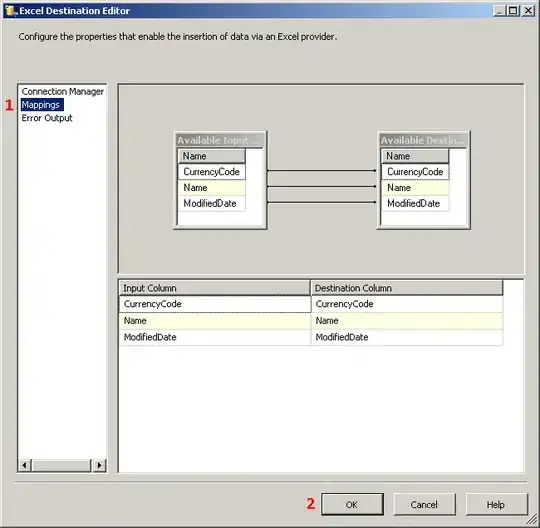Open the CurrencyCode Destination Column dropdown cell
The image size is (540, 528).
(407, 304)
